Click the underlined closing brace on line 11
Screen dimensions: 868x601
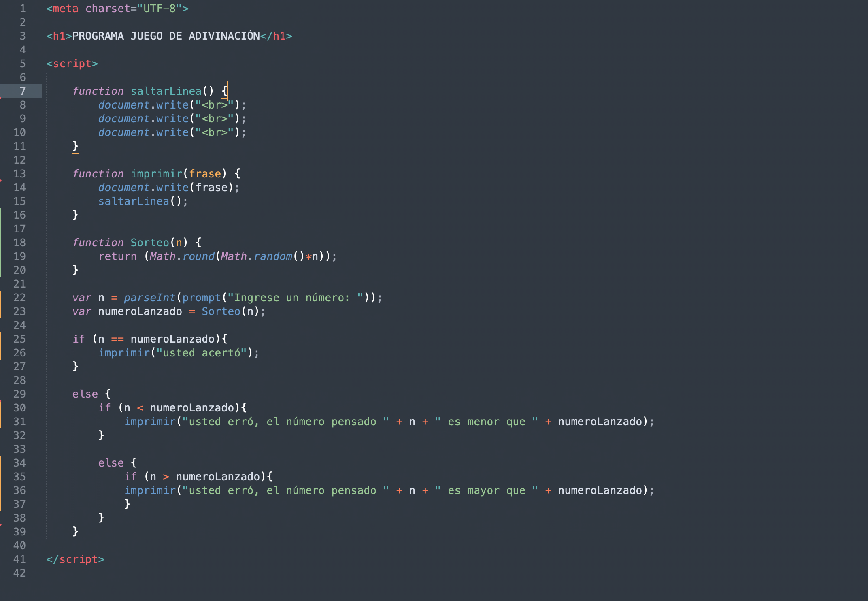click(75, 146)
